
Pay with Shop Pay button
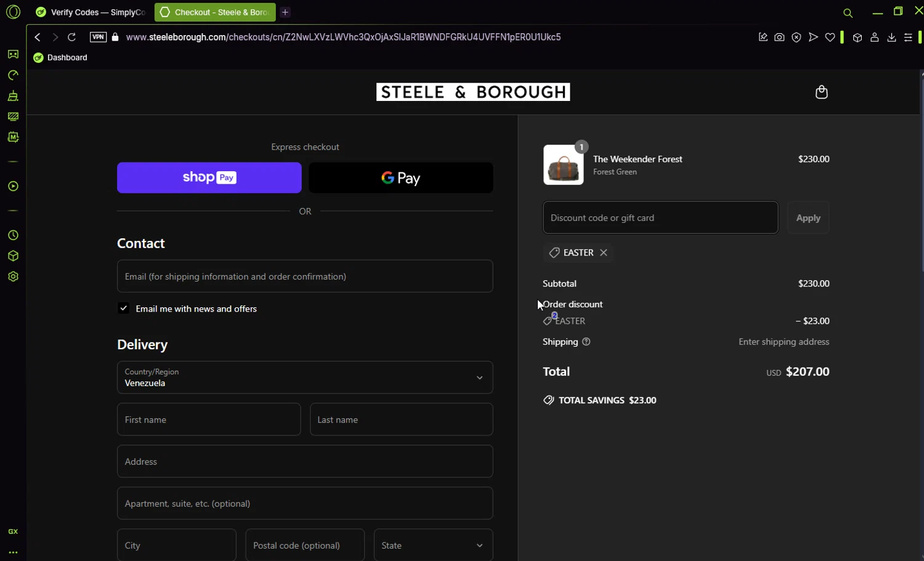[209, 177]
